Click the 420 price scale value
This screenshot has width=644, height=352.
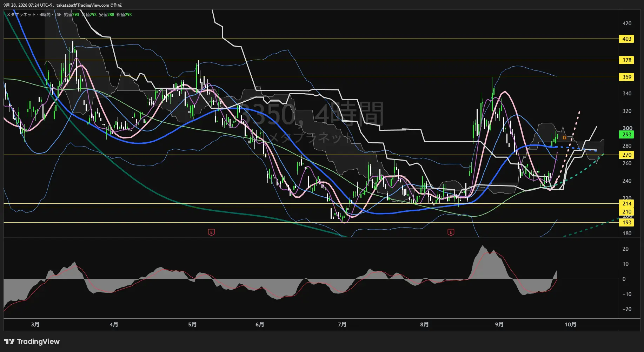tap(627, 23)
